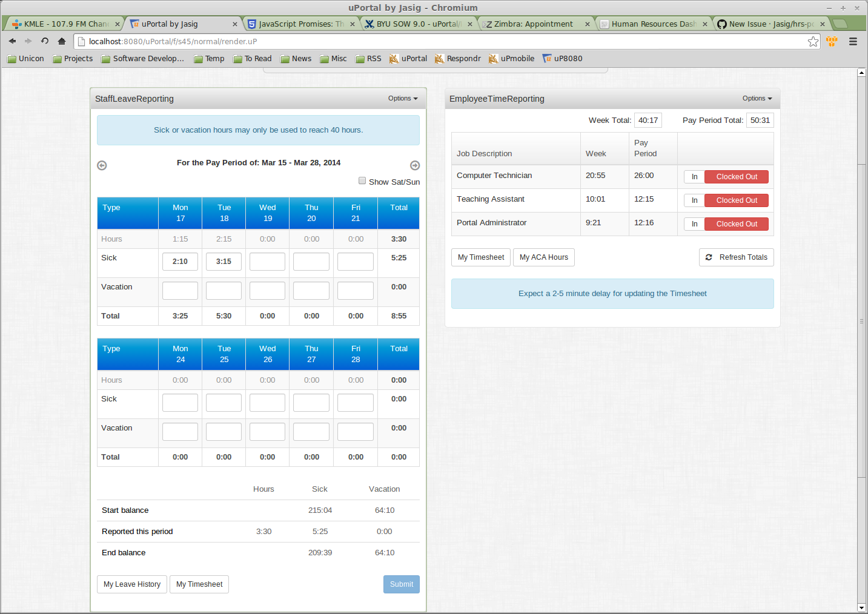Click My Timesheet in StaffLeaveReporting
Image resolution: width=868 pixels, height=614 pixels.
[x=199, y=584]
